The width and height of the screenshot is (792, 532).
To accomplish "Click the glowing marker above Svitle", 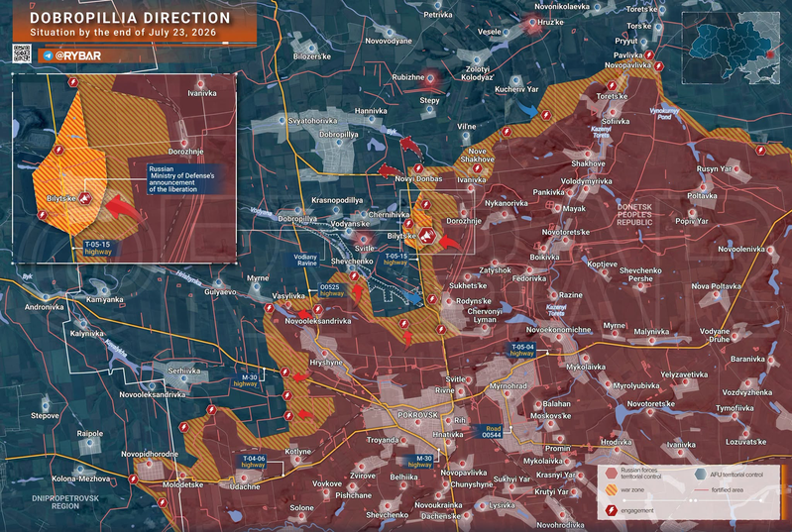I will tap(362, 239).
